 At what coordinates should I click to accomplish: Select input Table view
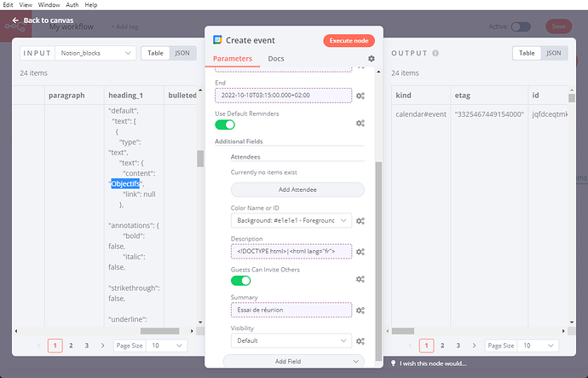tap(155, 53)
